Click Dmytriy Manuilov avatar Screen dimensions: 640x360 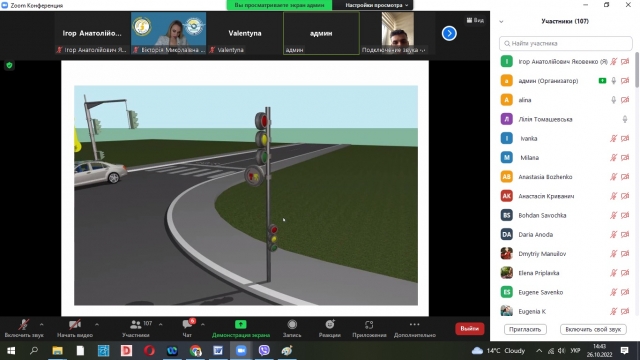pyautogui.click(x=507, y=253)
